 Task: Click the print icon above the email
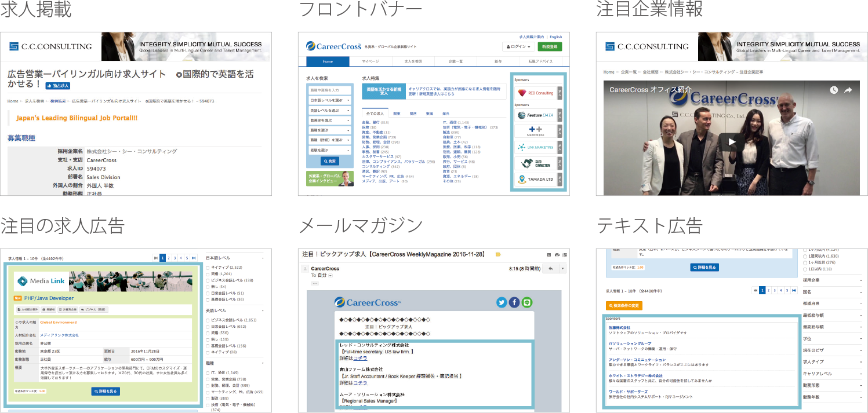(x=557, y=255)
